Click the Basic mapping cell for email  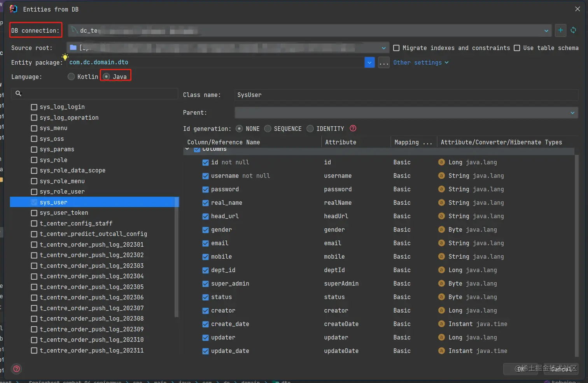(x=402, y=243)
